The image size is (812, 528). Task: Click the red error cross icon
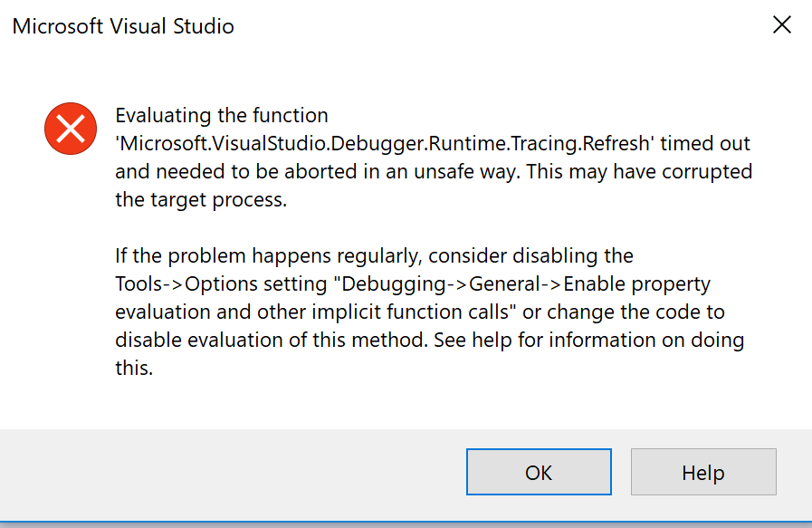click(x=71, y=129)
